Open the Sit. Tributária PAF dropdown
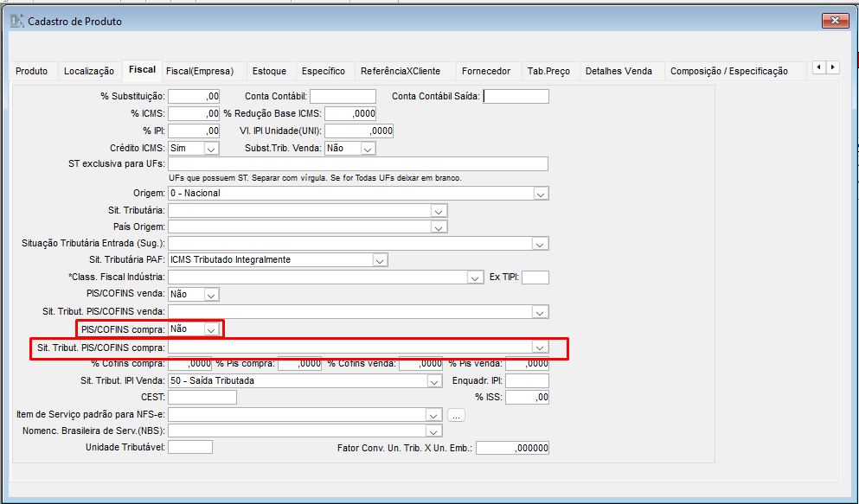 point(380,260)
